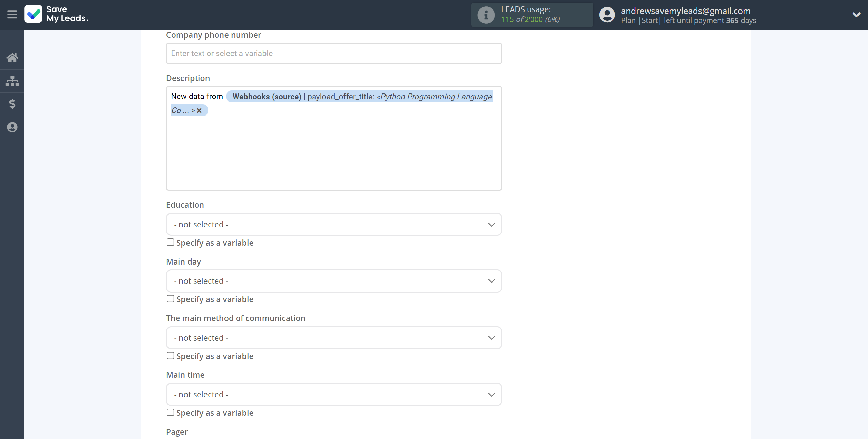
Task: Click the account email andrewsavemyleads@gmail.com
Action: pos(686,11)
